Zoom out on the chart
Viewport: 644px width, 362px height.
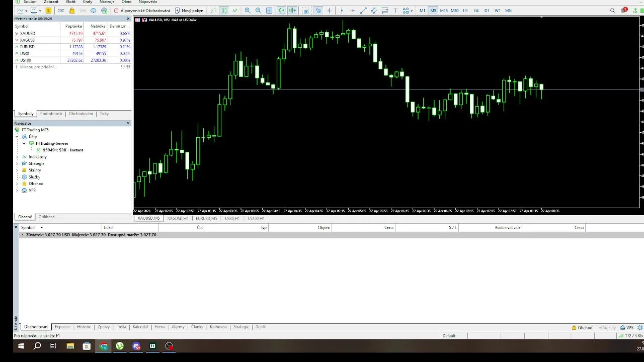258,11
